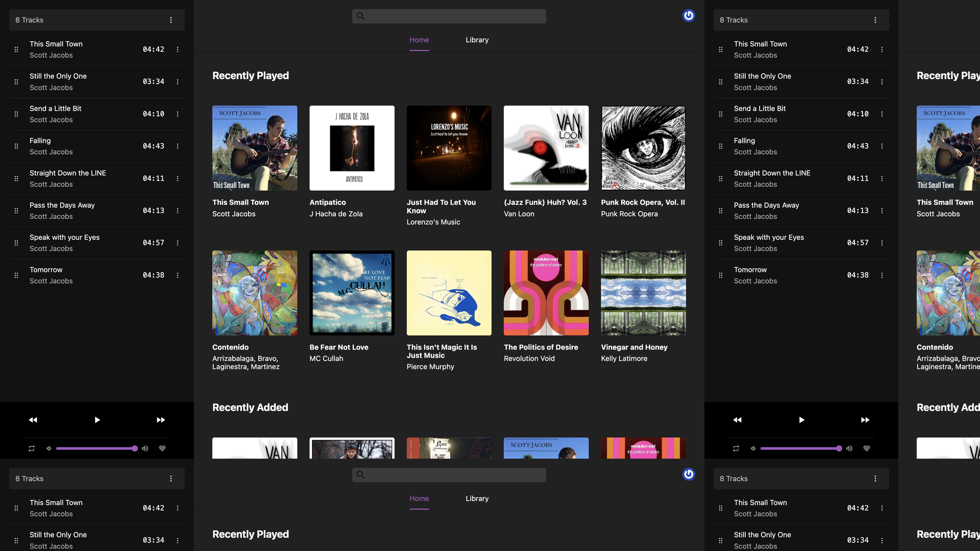Click the drag handle of This Small Town in the lower-left list
Viewport: 980px width, 551px height.
[x=16, y=508]
